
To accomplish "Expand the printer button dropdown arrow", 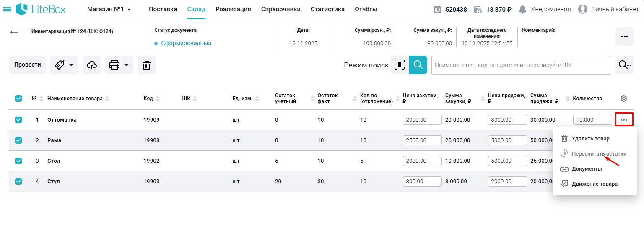I will point(127,65).
